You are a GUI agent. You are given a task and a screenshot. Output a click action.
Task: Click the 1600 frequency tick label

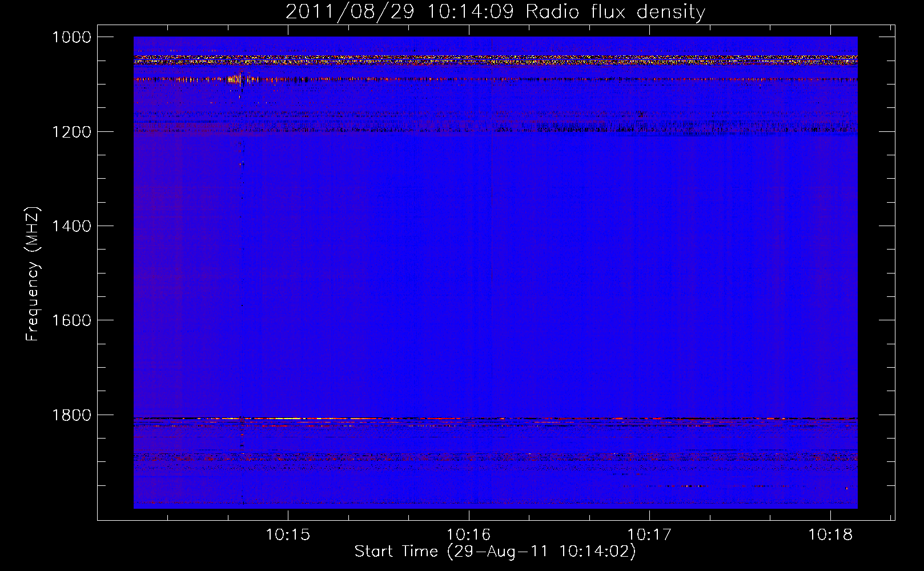(x=71, y=320)
